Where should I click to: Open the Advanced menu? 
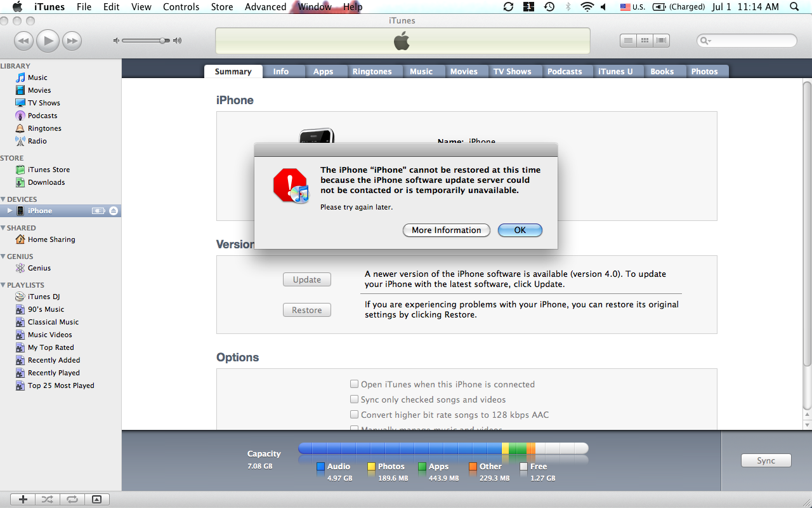pyautogui.click(x=265, y=7)
